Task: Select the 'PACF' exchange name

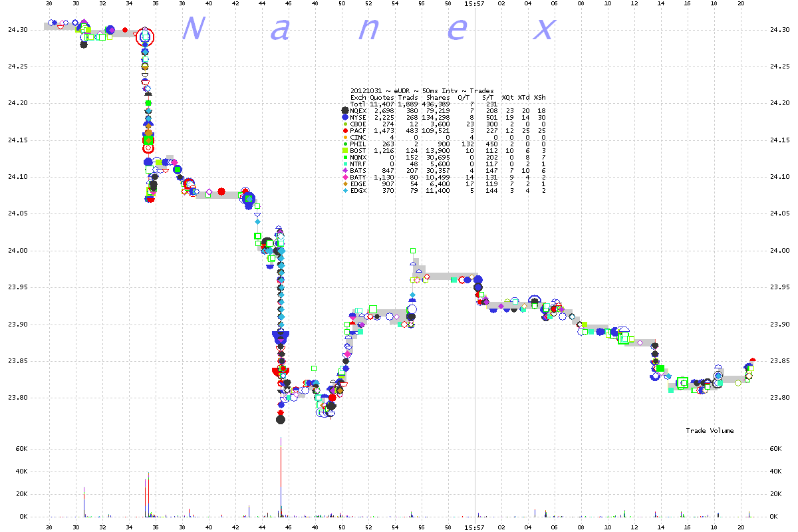Action: coord(358,130)
